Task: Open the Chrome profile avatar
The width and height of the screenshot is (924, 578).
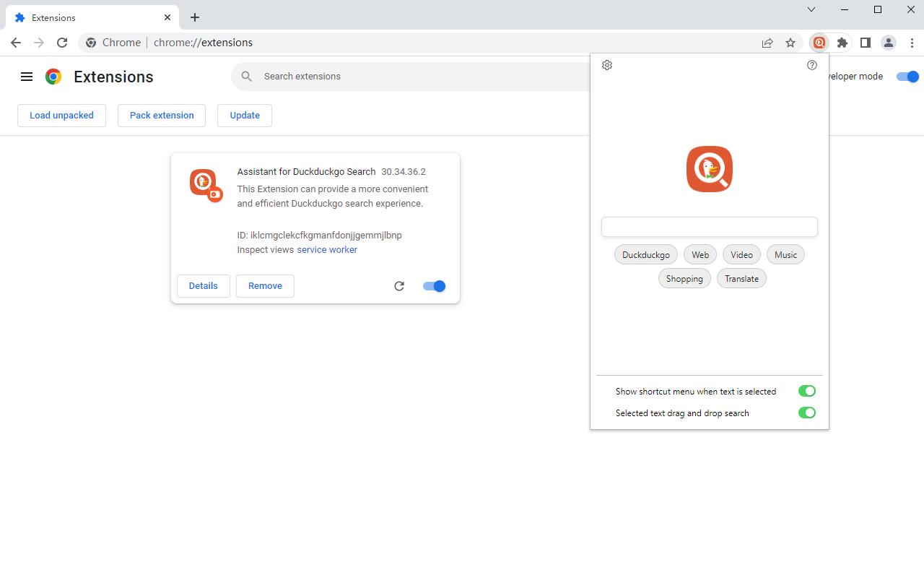Action: [889, 43]
